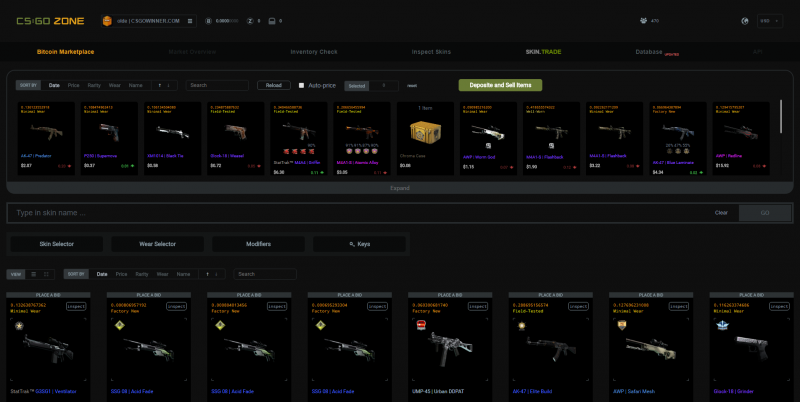Sort inventory ascending with up arrow

(160, 85)
